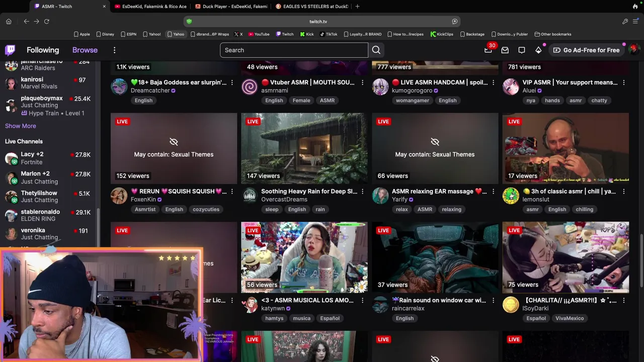Open Yarify channel avatar
The height and width of the screenshot is (362, 644).
[380, 196]
